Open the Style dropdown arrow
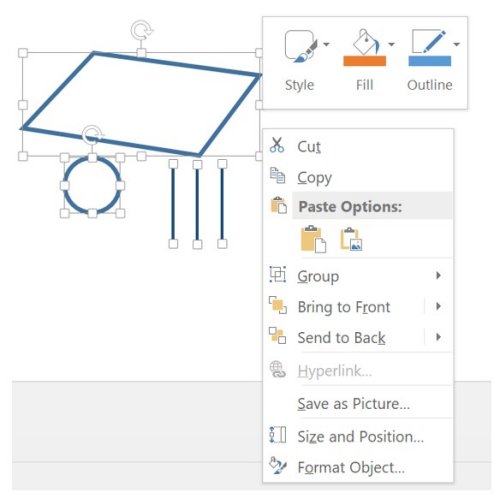The width and height of the screenshot is (500, 498). click(326, 44)
